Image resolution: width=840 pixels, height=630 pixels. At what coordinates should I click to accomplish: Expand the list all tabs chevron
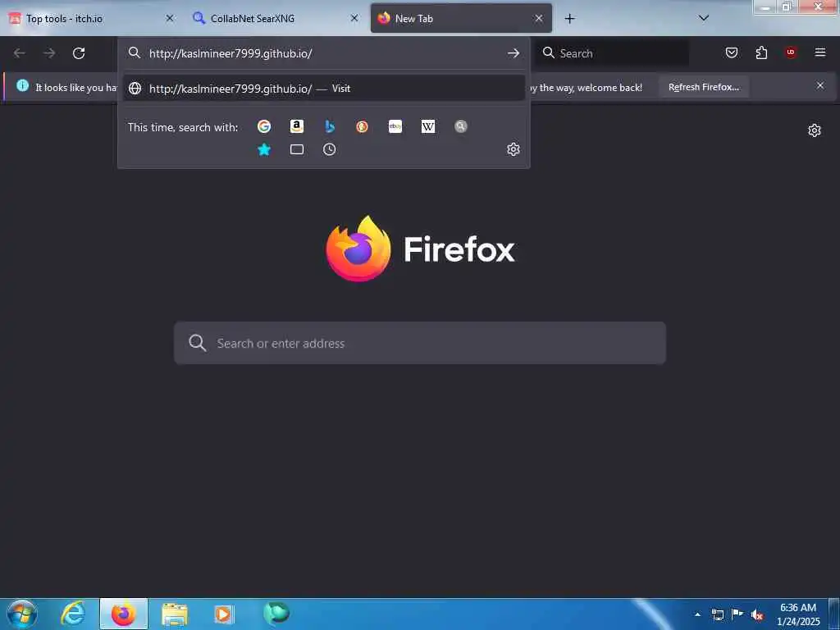pyautogui.click(x=704, y=18)
